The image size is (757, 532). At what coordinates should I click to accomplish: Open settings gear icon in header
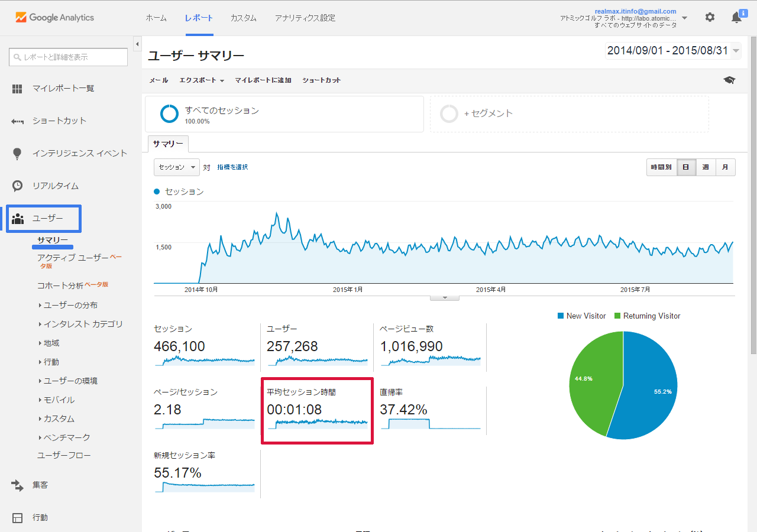[710, 18]
